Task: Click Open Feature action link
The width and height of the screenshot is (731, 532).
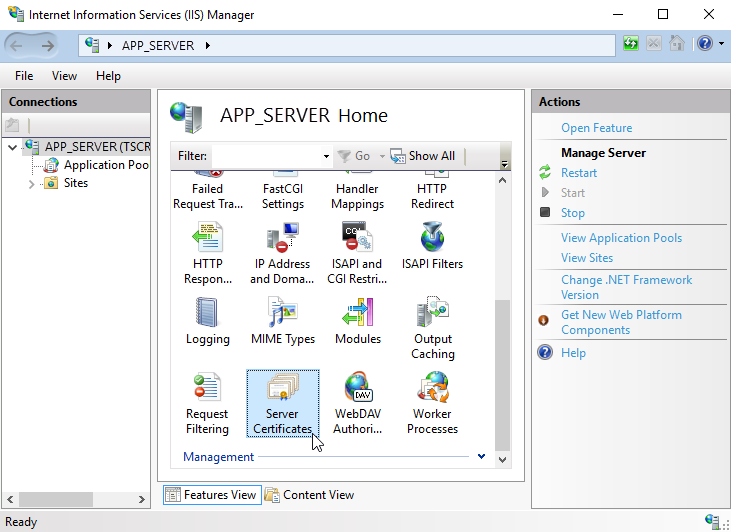Action: click(x=596, y=128)
